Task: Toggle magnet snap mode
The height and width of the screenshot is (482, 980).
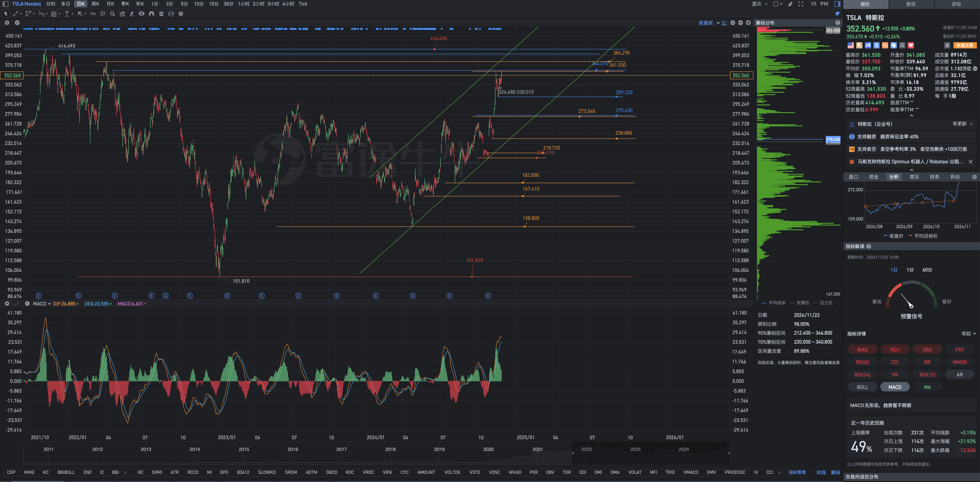Action: pyautogui.click(x=151, y=14)
